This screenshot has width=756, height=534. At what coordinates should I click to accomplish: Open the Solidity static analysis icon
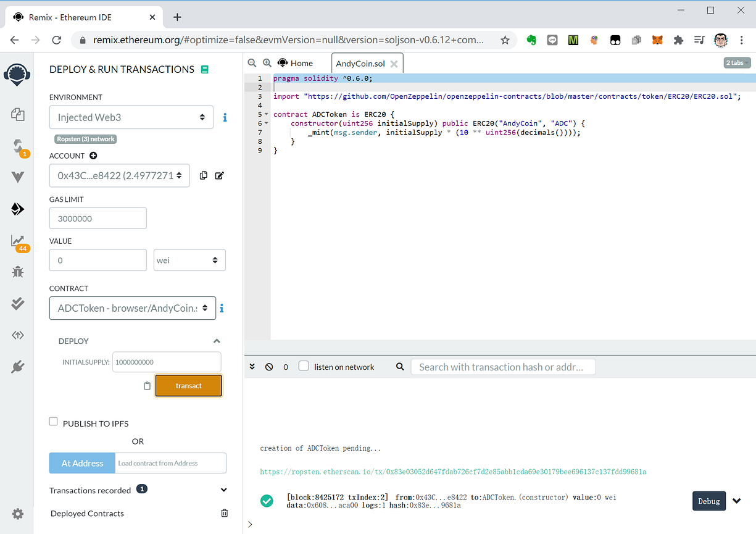point(18,242)
